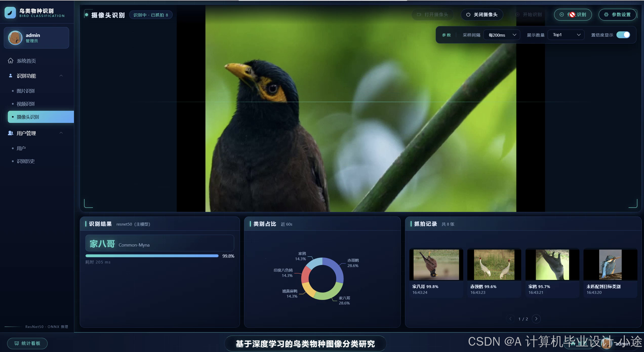Open the 统计看板 dashboard button
Viewport: 644px width, 352px height.
(x=27, y=343)
